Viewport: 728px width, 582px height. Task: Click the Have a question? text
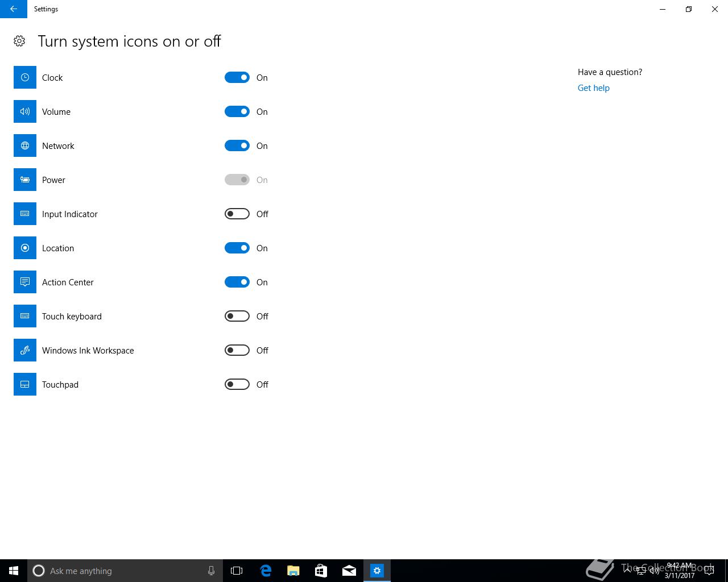(x=610, y=72)
